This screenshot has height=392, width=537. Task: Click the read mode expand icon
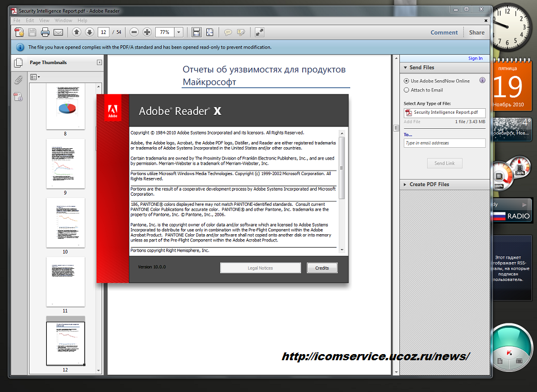pos(260,32)
